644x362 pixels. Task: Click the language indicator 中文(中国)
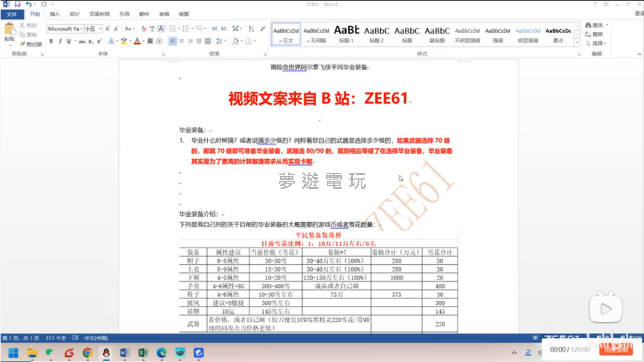pos(95,338)
